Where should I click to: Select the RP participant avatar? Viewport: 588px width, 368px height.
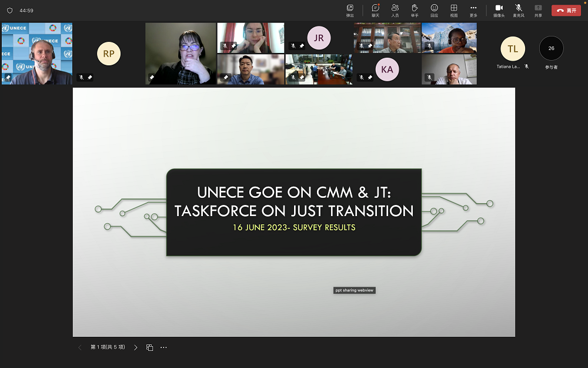point(109,54)
